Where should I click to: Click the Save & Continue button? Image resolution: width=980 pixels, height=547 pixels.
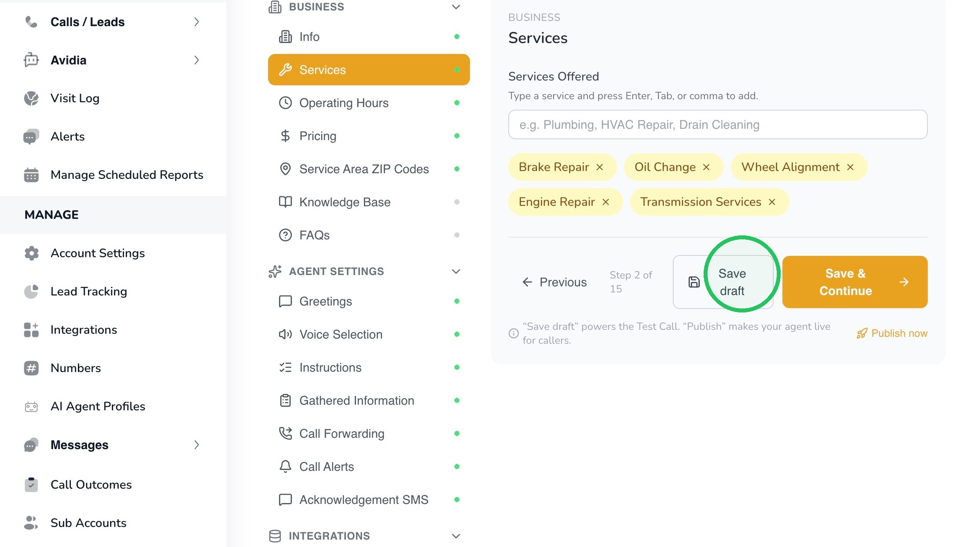pyautogui.click(x=855, y=282)
